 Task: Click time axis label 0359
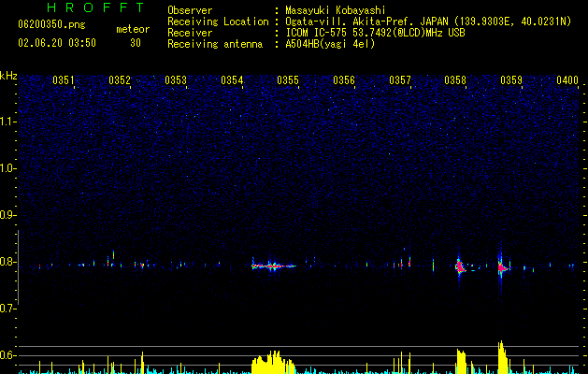point(511,80)
